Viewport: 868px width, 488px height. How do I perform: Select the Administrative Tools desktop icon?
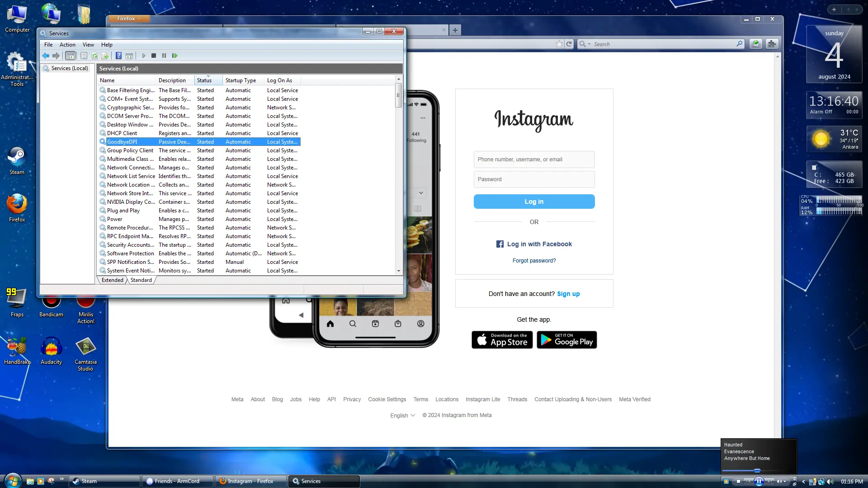click(x=17, y=69)
